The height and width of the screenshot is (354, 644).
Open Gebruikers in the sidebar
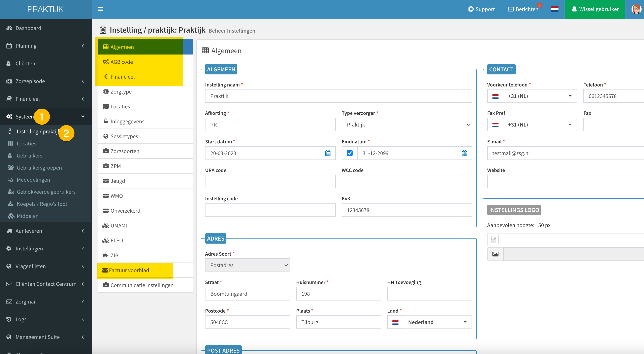(x=29, y=156)
